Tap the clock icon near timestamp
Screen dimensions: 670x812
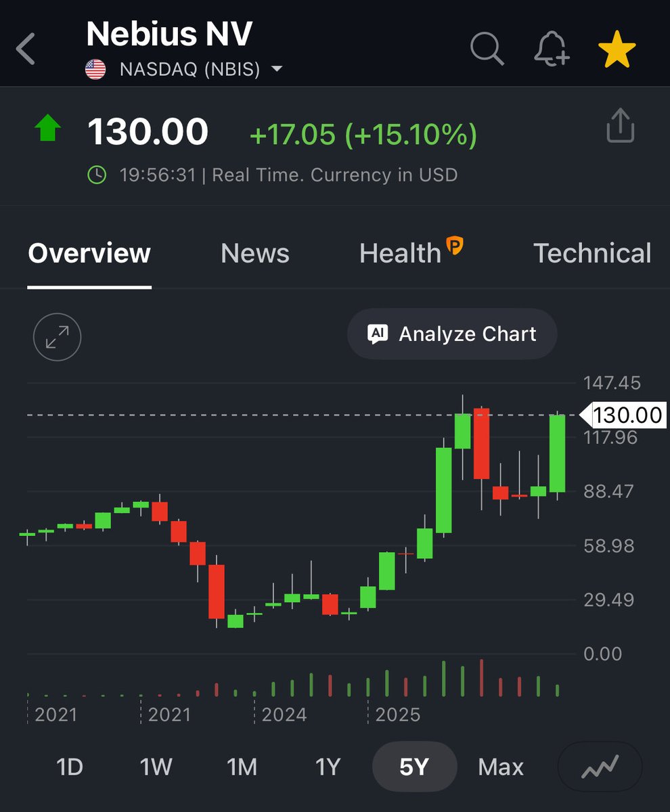tap(97, 175)
